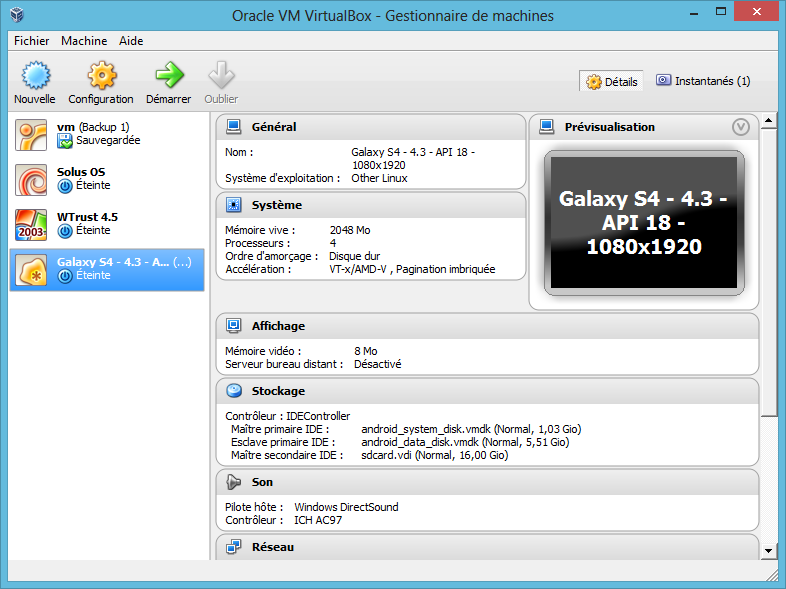The width and height of the screenshot is (786, 589).
Task: Click WTrust 4.5 power-off state icon
Action: (65, 231)
